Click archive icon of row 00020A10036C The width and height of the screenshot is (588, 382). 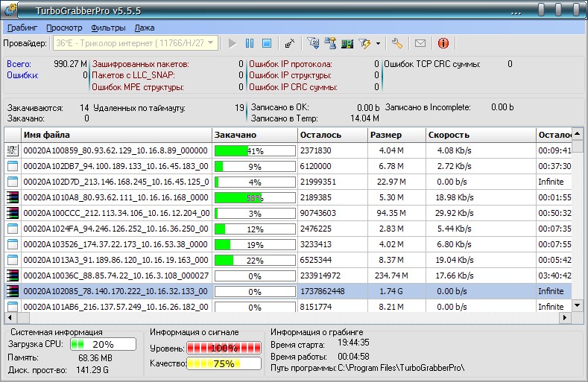coord(13,276)
